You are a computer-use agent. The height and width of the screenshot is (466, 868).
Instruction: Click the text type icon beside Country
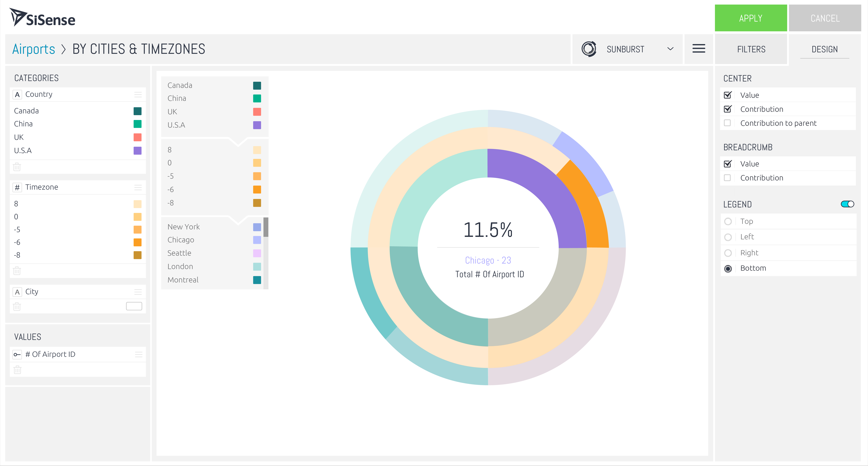pos(17,94)
